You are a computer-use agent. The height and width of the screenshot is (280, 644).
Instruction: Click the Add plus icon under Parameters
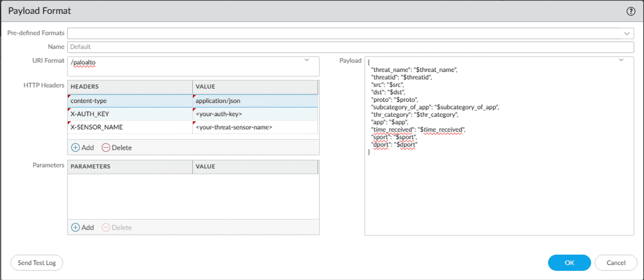(76, 227)
